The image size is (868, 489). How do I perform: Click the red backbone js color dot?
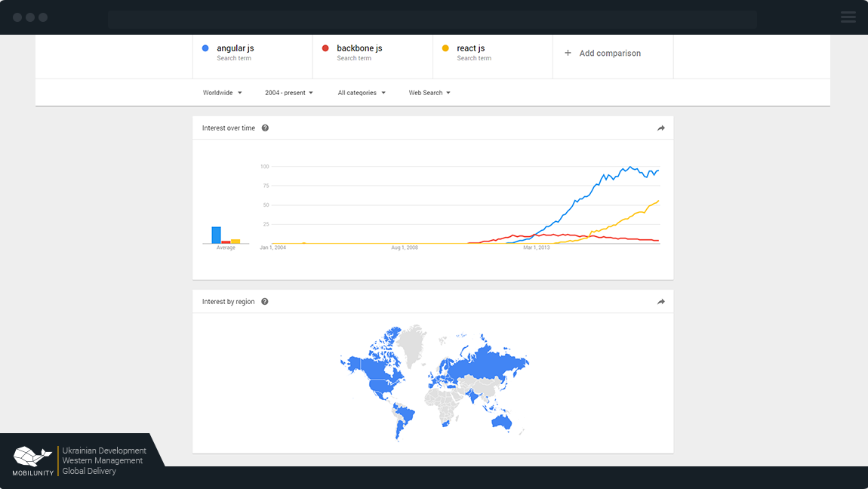pos(325,48)
